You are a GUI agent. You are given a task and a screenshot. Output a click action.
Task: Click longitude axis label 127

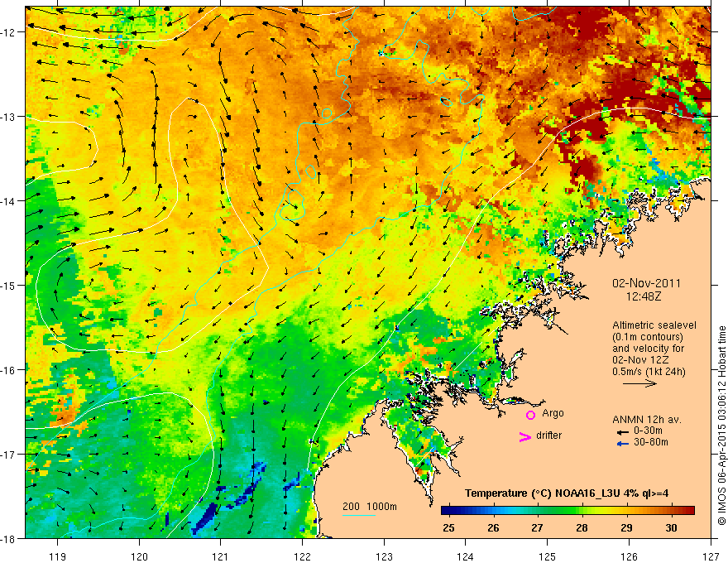[711, 556]
